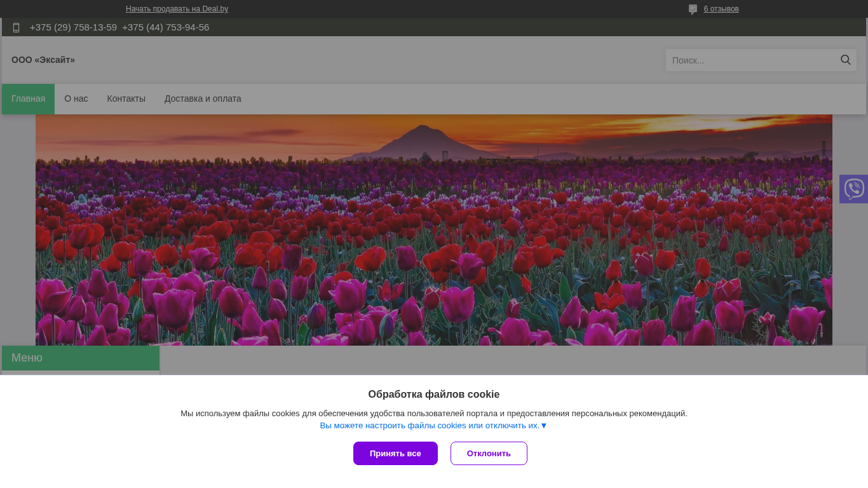Click the Viber chat icon

[x=853, y=189]
